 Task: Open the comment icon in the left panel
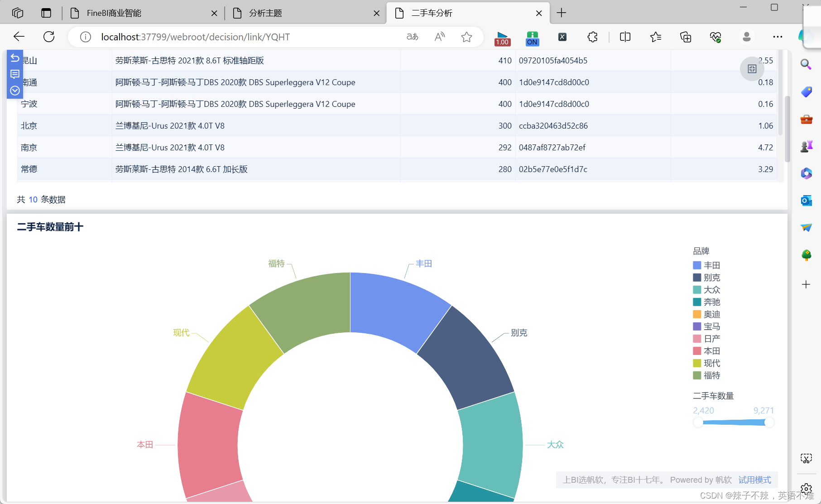pos(15,74)
